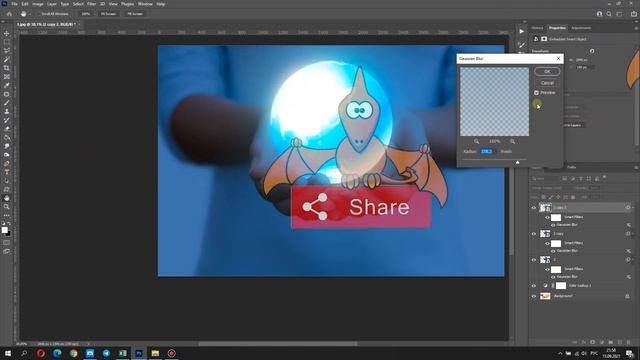This screenshot has height=360, width=640.
Task: Click the Fit Screen button
Action: tap(108, 14)
